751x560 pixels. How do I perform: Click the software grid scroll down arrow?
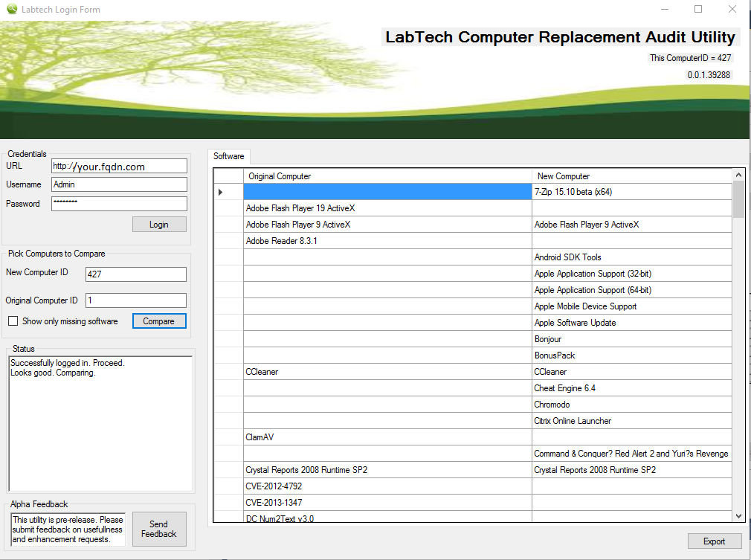[x=738, y=516]
